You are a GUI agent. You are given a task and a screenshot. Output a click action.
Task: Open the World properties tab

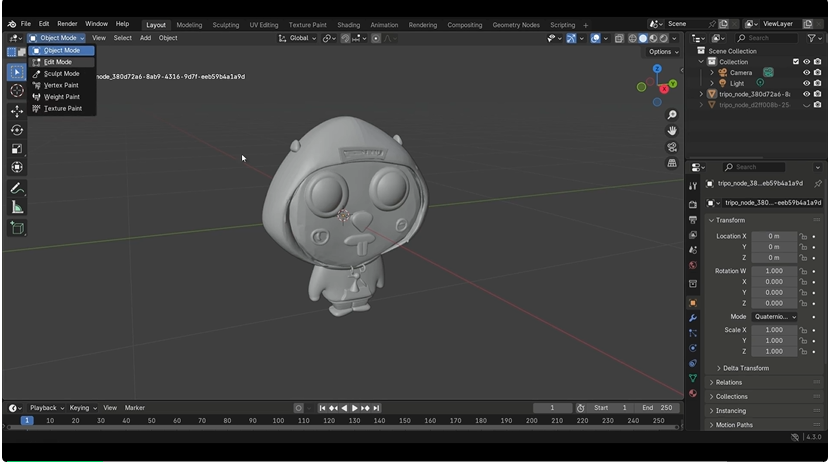(693, 265)
